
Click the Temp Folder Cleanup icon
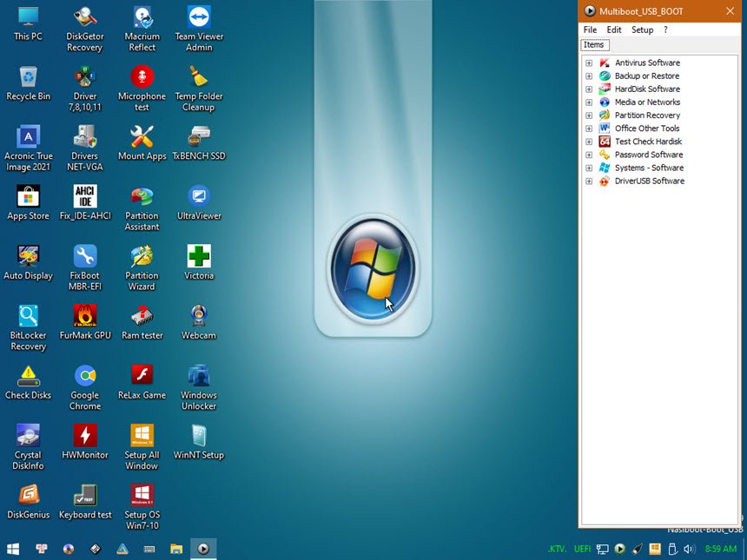coord(199,89)
